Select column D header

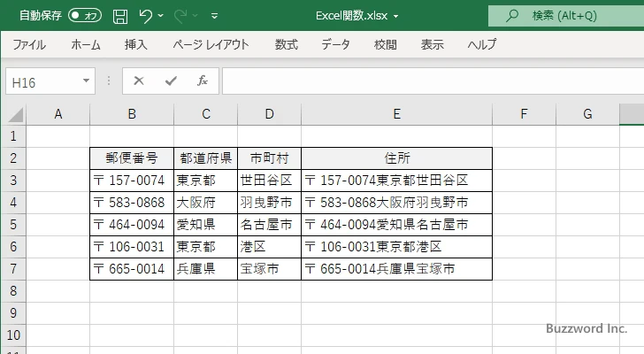(x=270, y=114)
